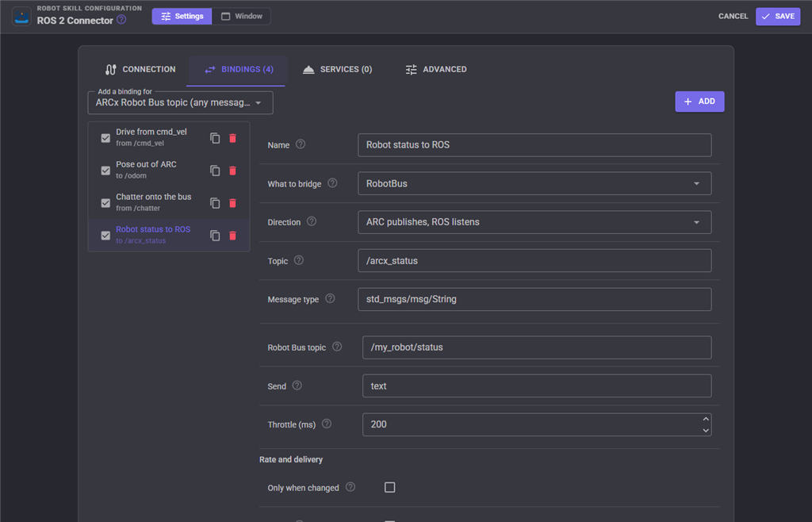Add a new binding

point(699,102)
